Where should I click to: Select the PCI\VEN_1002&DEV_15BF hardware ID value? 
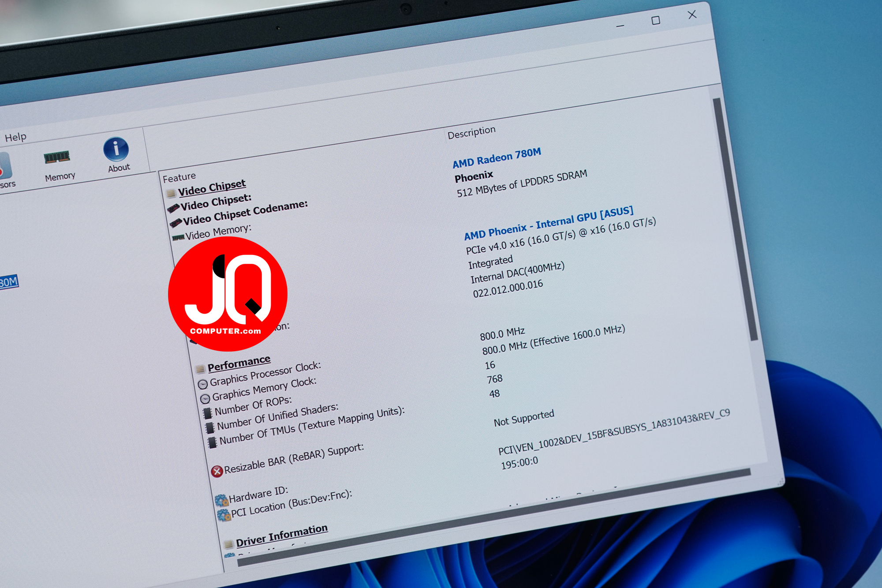pos(614,432)
